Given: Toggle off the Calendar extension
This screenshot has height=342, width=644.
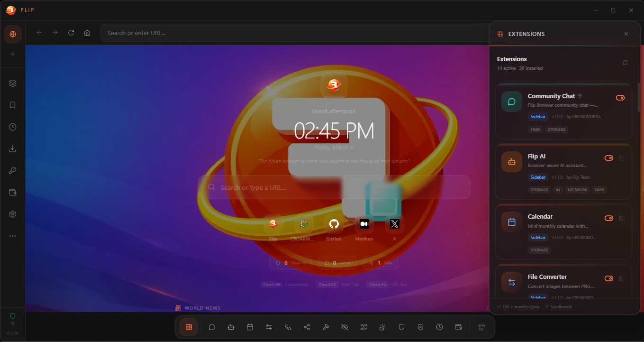Looking at the screenshot, I should [608, 218].
